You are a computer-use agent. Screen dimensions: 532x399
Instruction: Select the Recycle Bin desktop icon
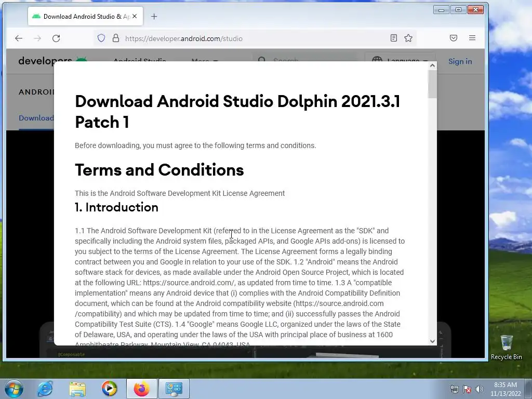pos(506,347)
